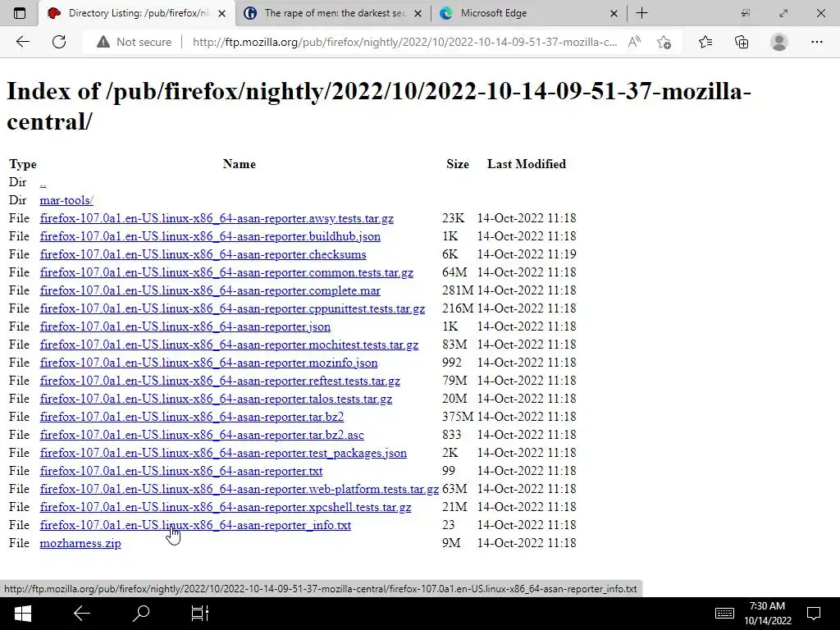The image size is (840, 630).
Task: Download the mozharness.zip link
Action: coord(80,543)
